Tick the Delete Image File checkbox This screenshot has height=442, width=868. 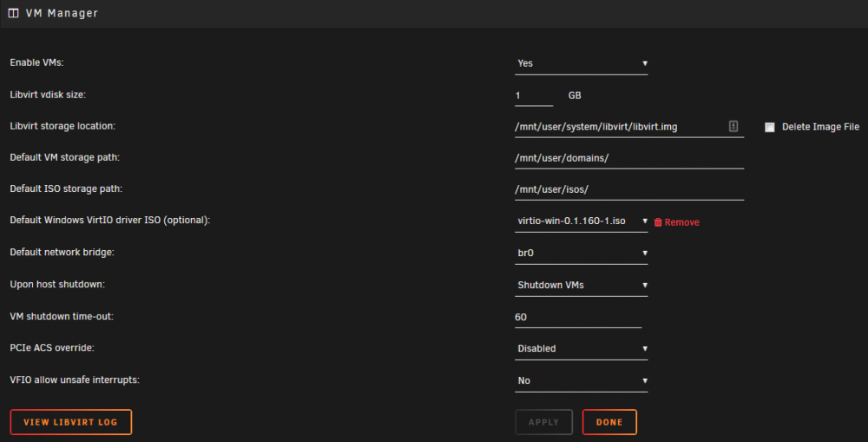[x=769, y=128]
